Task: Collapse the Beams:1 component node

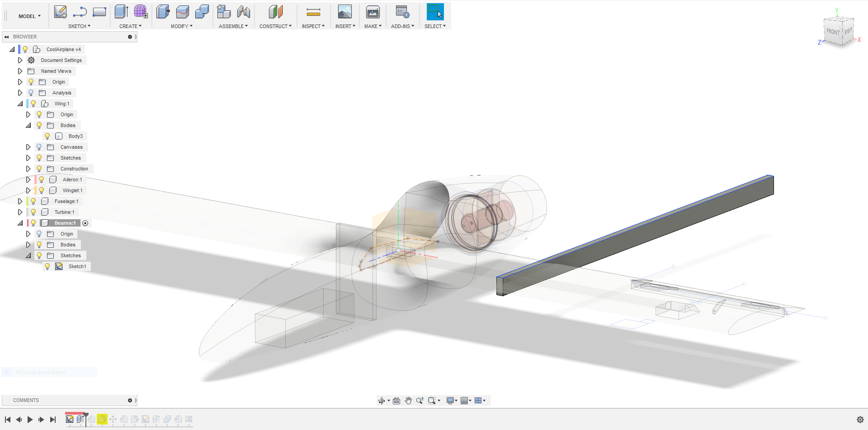Action: (x=20, y=223)
